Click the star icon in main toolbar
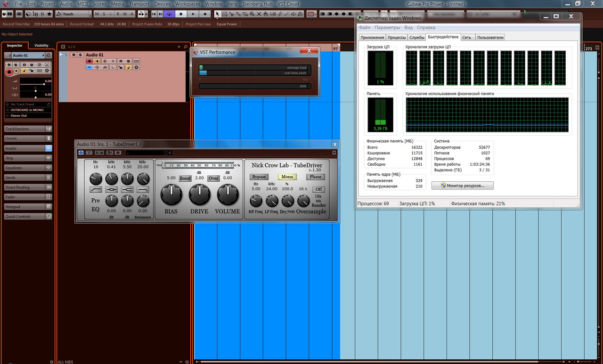This screenshot has height=364, width=603. tap(49, 14)
